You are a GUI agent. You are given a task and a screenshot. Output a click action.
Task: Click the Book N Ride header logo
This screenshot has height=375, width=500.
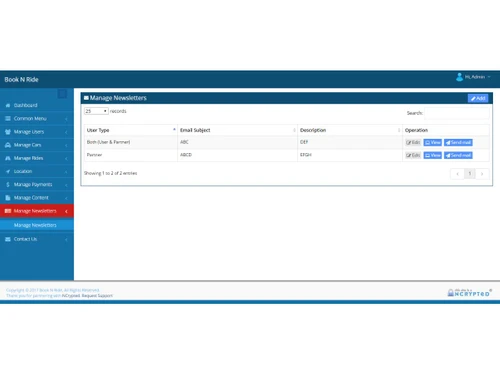pyautogui.click(x=21, y=80)
